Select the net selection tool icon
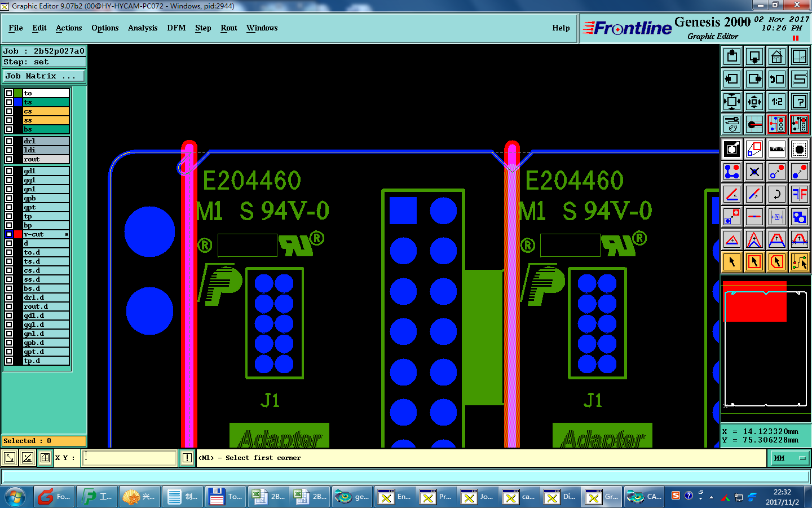Screen dimensions: 812x508 (x=800, y=262)
